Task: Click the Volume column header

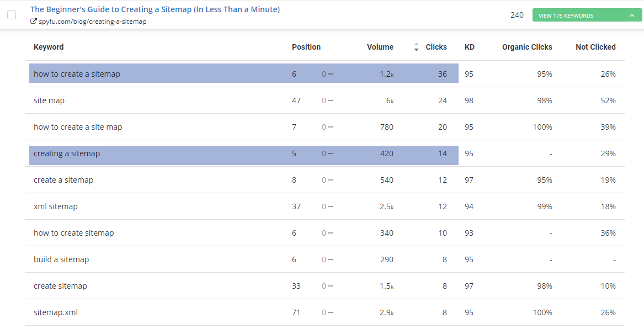Action: coord(380,47)
